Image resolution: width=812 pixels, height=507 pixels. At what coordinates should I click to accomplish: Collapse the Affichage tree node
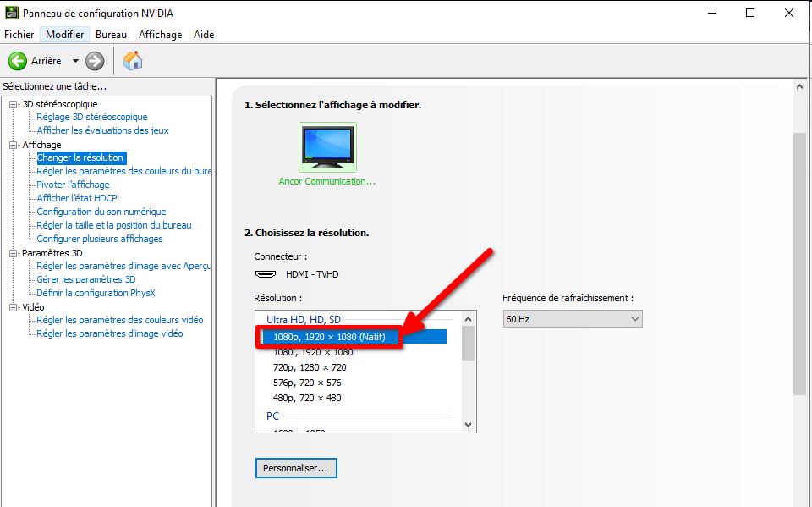click(x=13, y=145)
